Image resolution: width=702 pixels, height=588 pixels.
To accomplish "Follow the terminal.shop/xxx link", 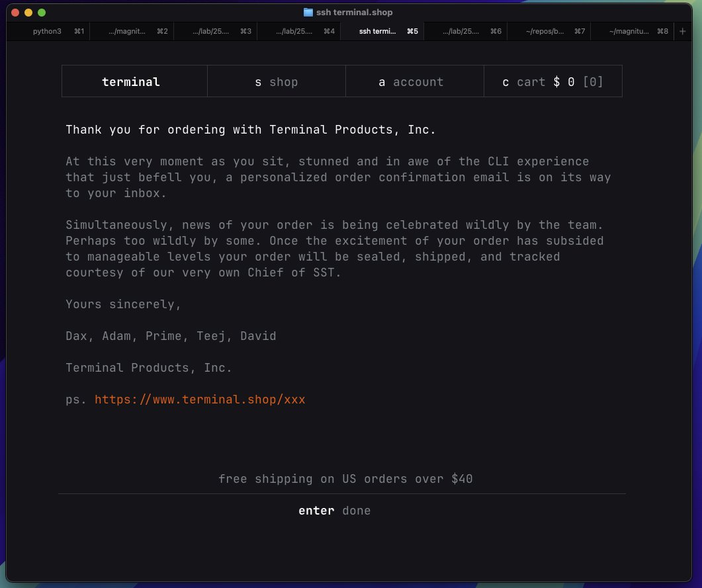I will point(200,399).
